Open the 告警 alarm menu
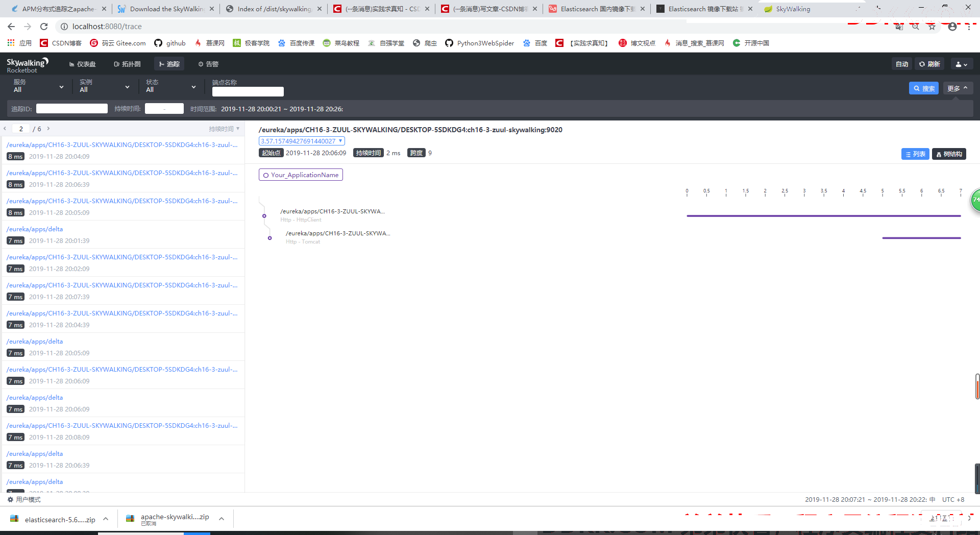 [x=208, y=64]
